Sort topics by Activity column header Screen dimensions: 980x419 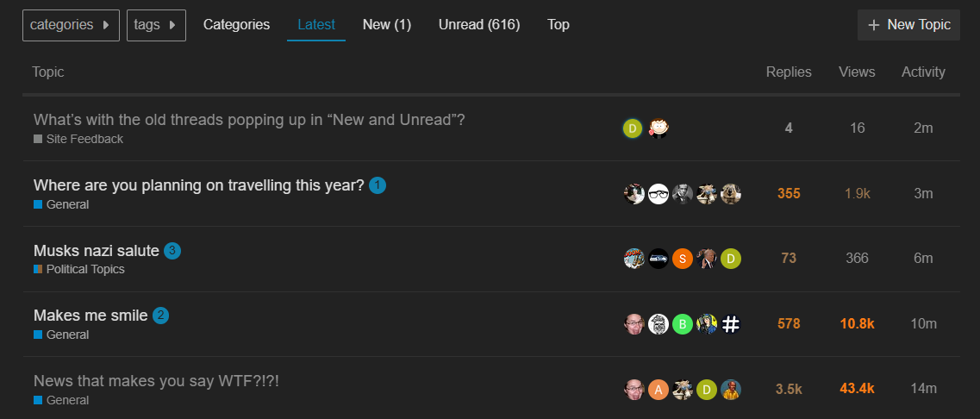pyautogui.click(x=923, y=72)
